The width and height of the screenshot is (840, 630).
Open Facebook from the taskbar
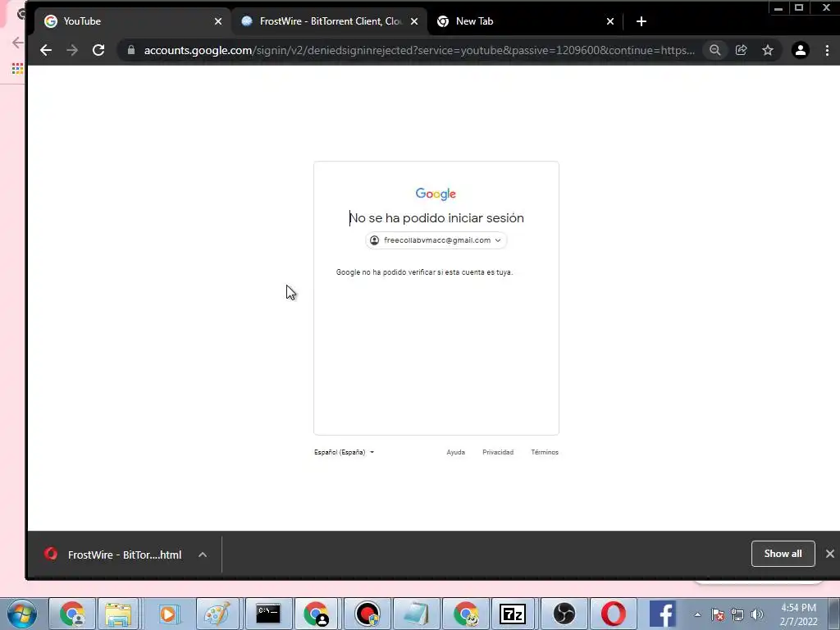[663, 614]
